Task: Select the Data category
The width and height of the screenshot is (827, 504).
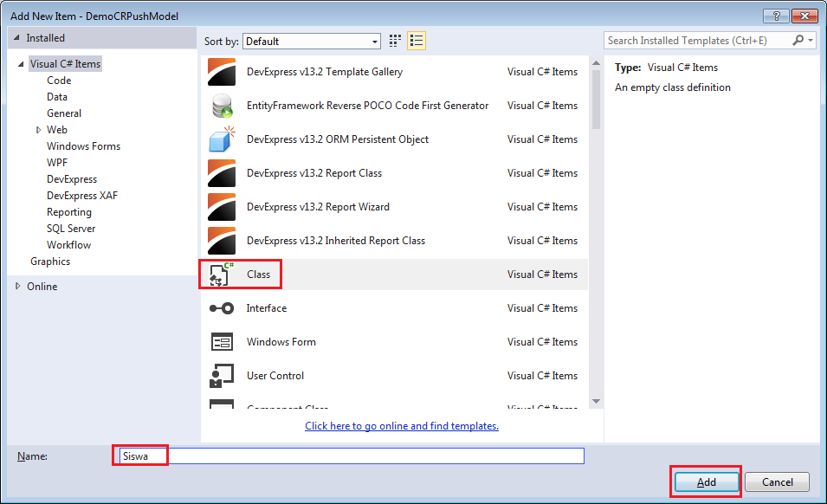Action: click(x=57, y=96)
